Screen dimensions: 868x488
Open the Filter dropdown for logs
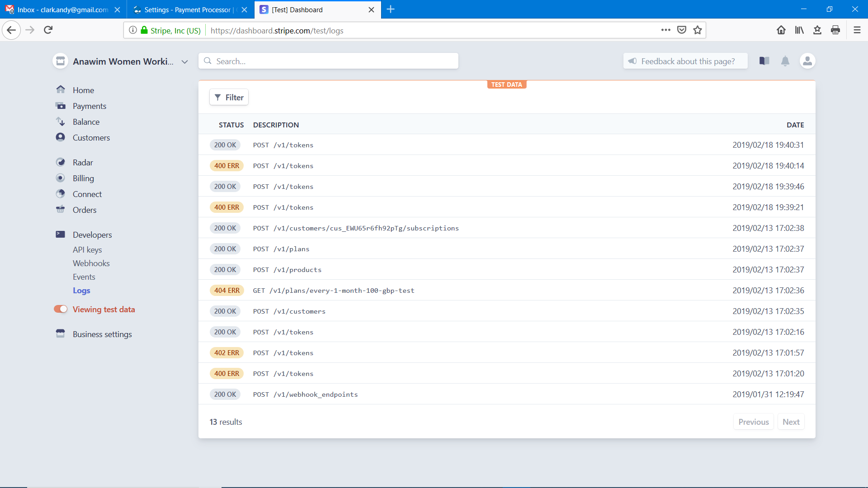[x=229, y=97]
